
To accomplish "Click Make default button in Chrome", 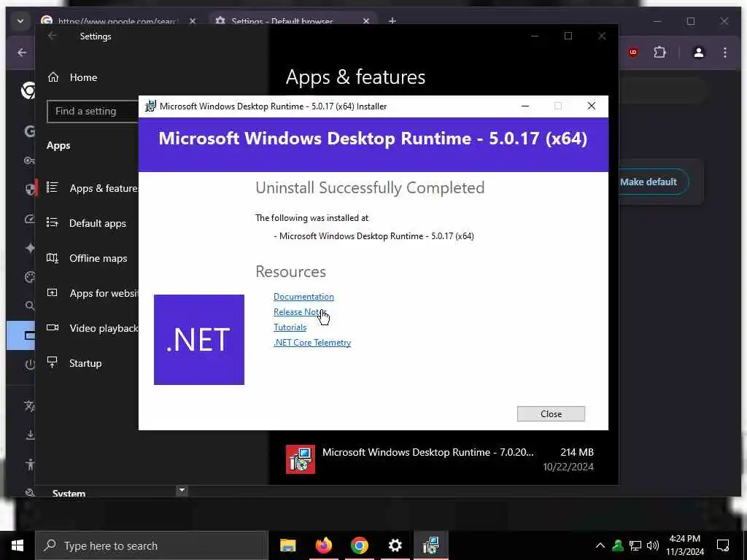I will (653, 182).
